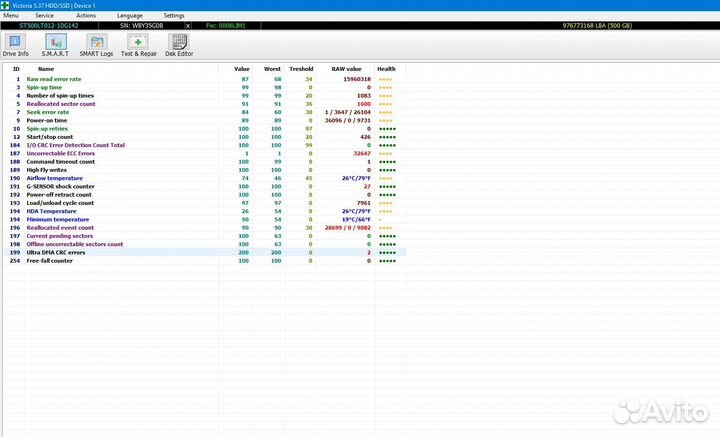The image size is (720, 437).
Task: Click the Victoria app icon in title bar
Action: coord(5,5)
